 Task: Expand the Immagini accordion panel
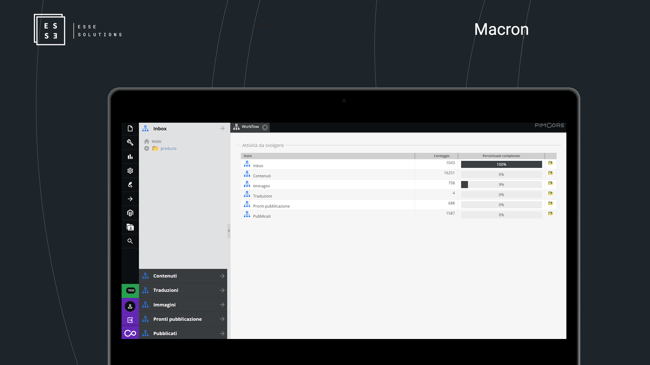(x=183, y=305)
